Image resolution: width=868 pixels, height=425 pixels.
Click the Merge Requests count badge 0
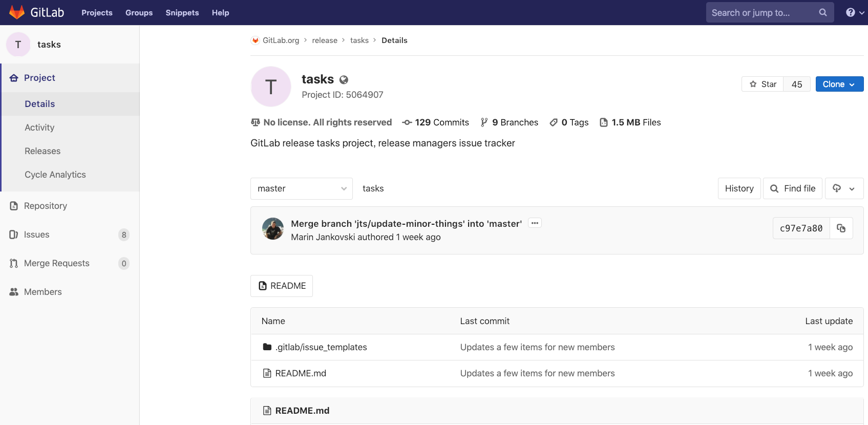124,263
